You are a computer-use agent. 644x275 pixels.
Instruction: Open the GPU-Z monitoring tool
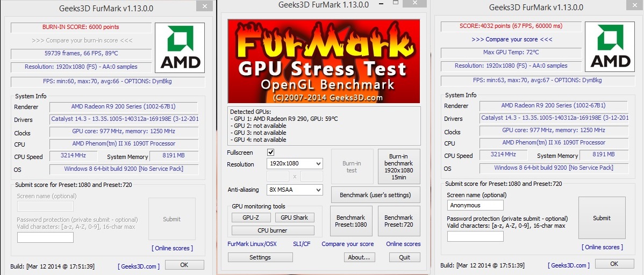[x=251, y=218]
